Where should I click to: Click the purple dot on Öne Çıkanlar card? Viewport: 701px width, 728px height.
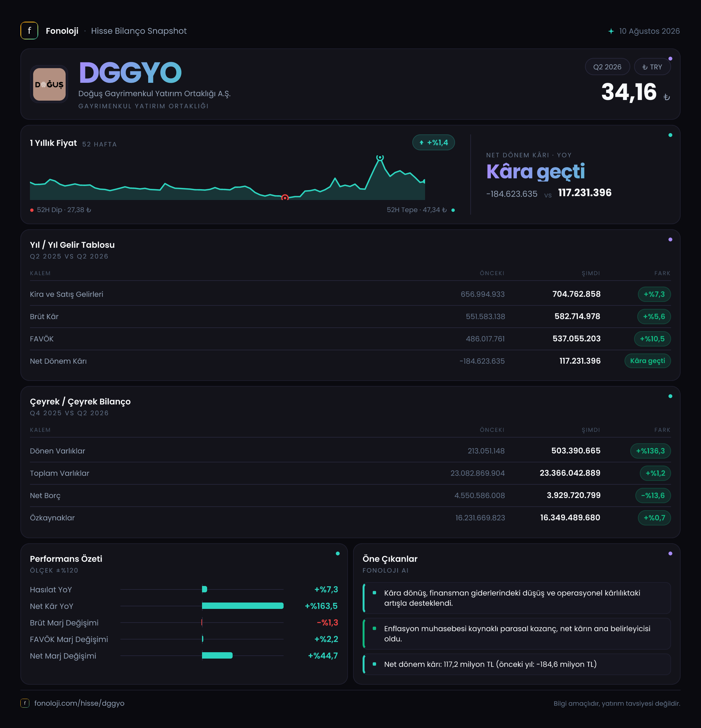click(670, 553)
